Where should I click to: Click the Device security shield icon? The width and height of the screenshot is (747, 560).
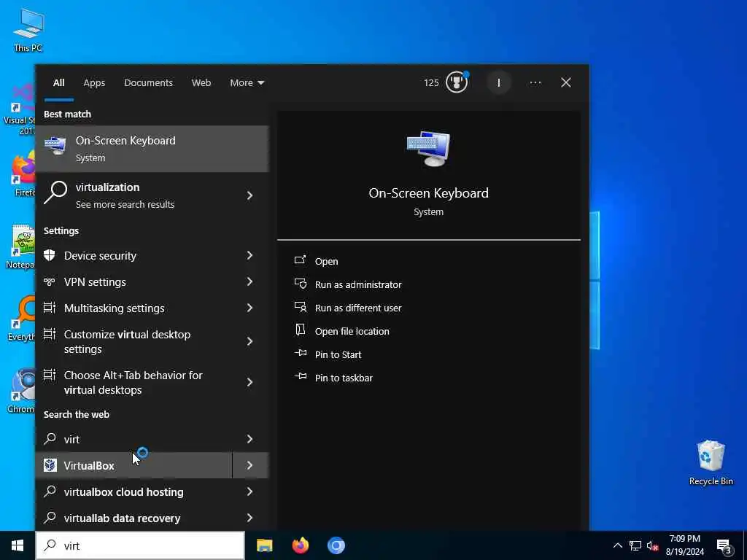pyautogui.click(x=50, y=255)
